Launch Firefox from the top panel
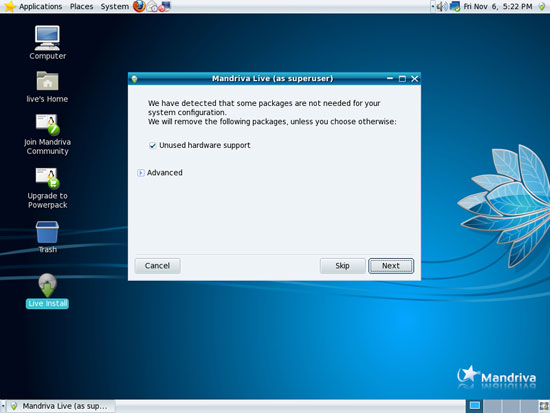 139,6
